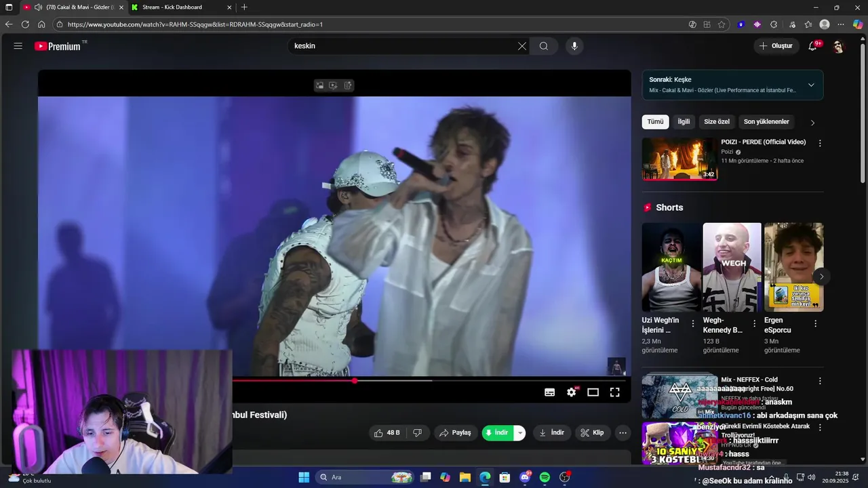Select the Tümü filter chip
868x488 pixels.
pyautogui.click(x=655, y=122)
